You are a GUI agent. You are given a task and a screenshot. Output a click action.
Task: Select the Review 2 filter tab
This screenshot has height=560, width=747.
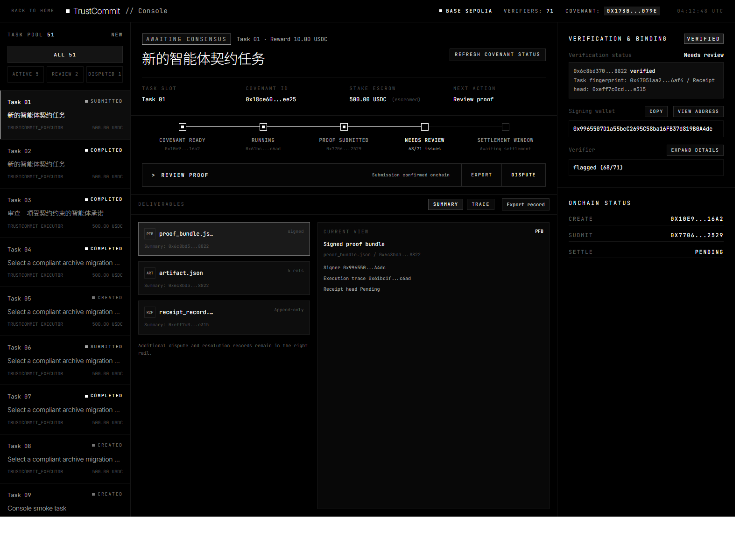(65, 74)
